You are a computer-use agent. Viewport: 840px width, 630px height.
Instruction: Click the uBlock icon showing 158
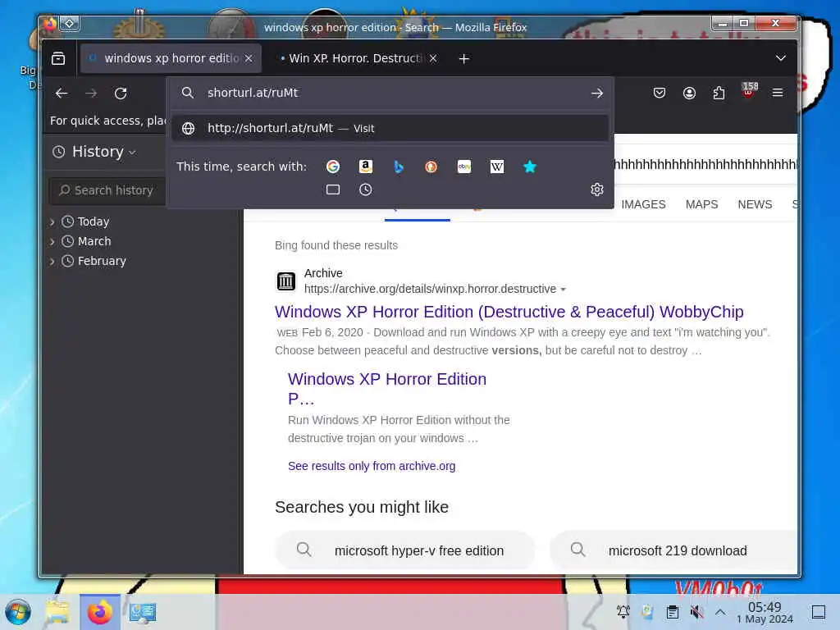(x=749, y=91)
